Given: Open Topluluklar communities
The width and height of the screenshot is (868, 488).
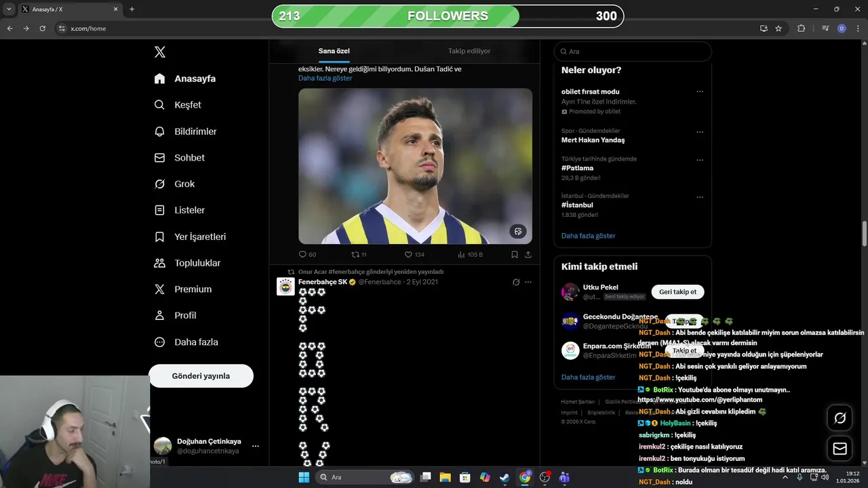Looking at the screenshot, I should pos(187,263).
